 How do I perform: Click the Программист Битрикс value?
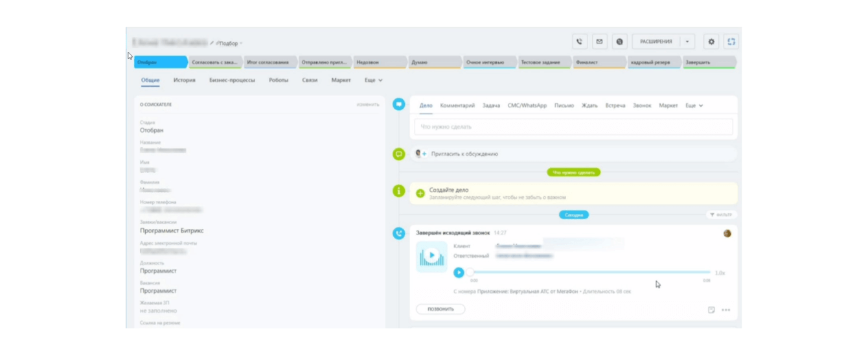pos(172,231)
